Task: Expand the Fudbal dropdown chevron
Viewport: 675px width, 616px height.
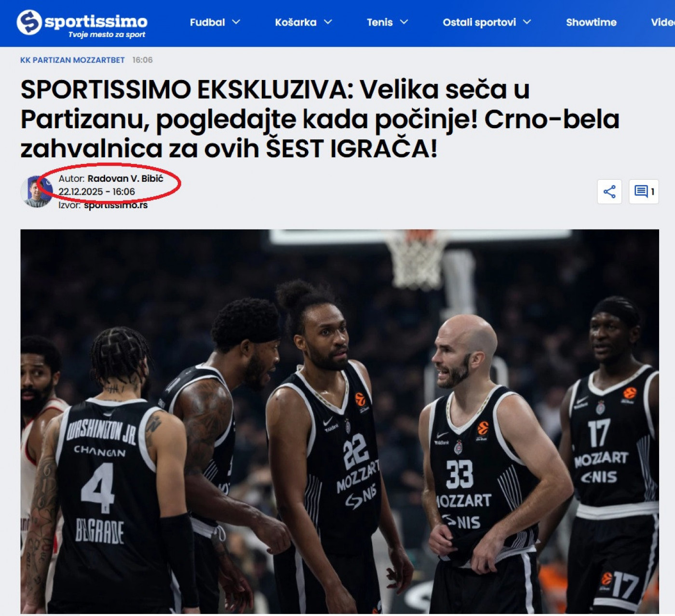Action: point(236,22)
